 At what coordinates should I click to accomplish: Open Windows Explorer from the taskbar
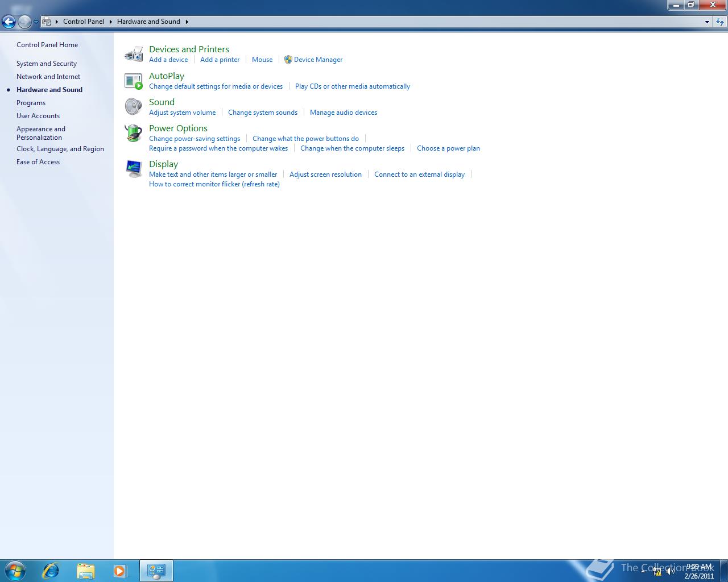(x=85, y=571)
